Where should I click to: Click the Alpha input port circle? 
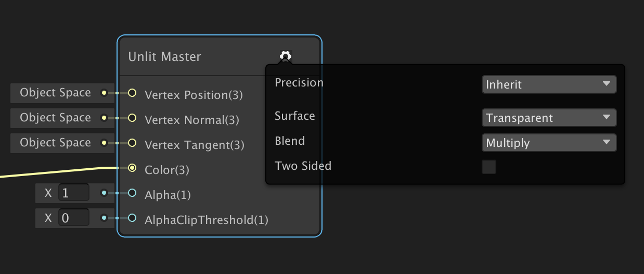point(132,193)
